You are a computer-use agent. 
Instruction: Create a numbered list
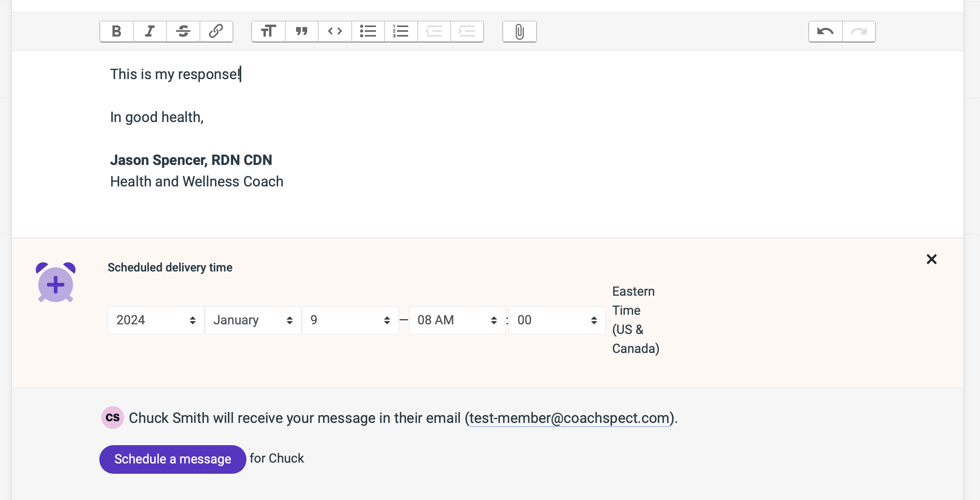click(x=401, y=31)
